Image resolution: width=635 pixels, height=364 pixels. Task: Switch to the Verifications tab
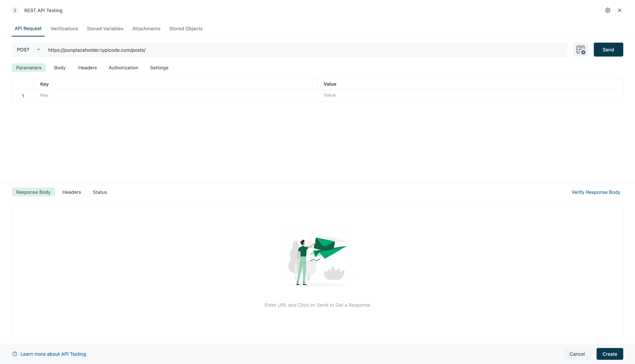point(64,28)
